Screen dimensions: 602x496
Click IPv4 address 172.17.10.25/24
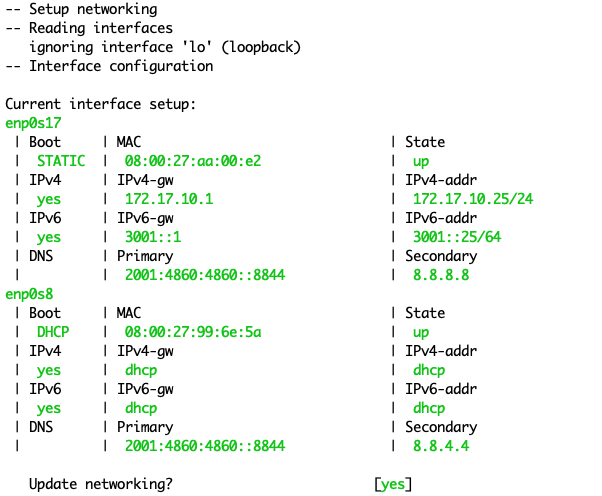(x=473, y=199)
